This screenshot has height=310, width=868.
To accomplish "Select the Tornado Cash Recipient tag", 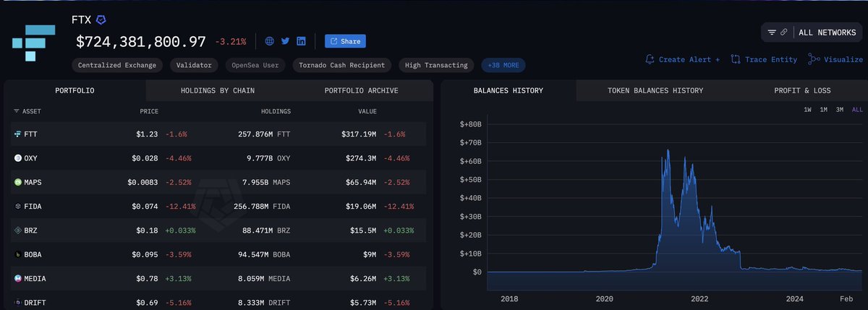I will coord(342,65).
